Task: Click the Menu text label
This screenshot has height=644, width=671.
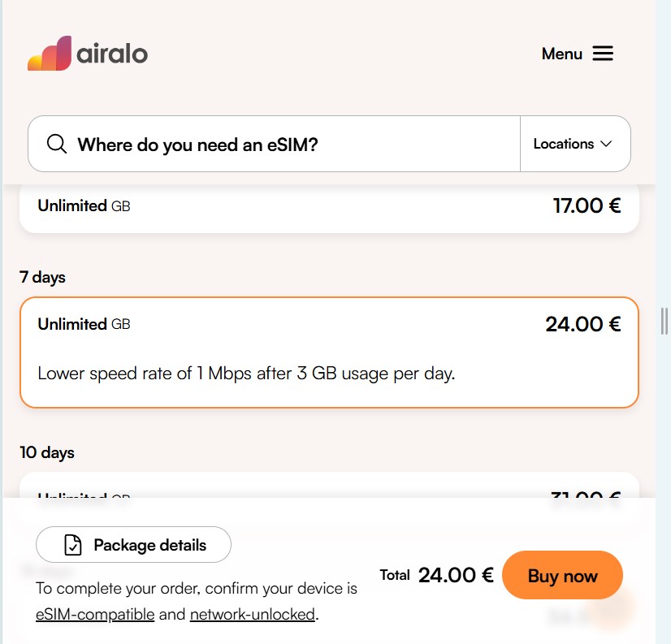Action: click(562, 54)
